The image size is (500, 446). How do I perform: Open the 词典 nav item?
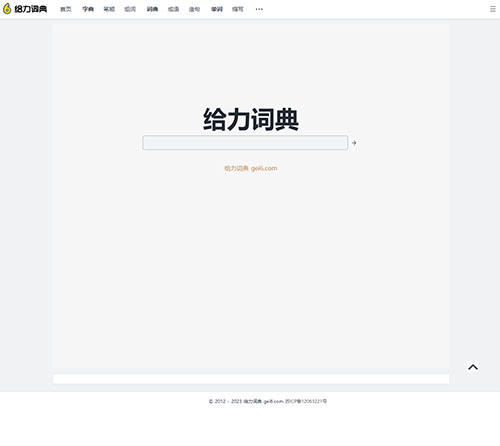click(152, 9)
